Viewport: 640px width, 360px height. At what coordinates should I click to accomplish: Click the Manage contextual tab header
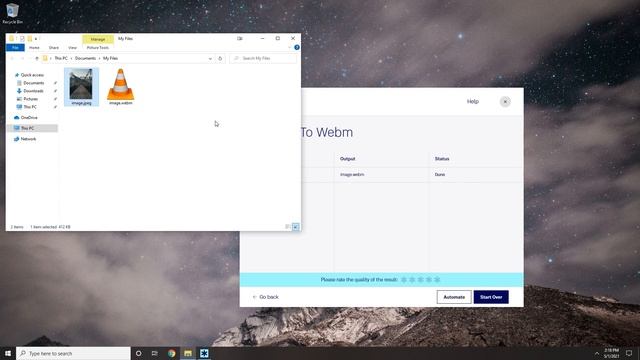point(98,39)
